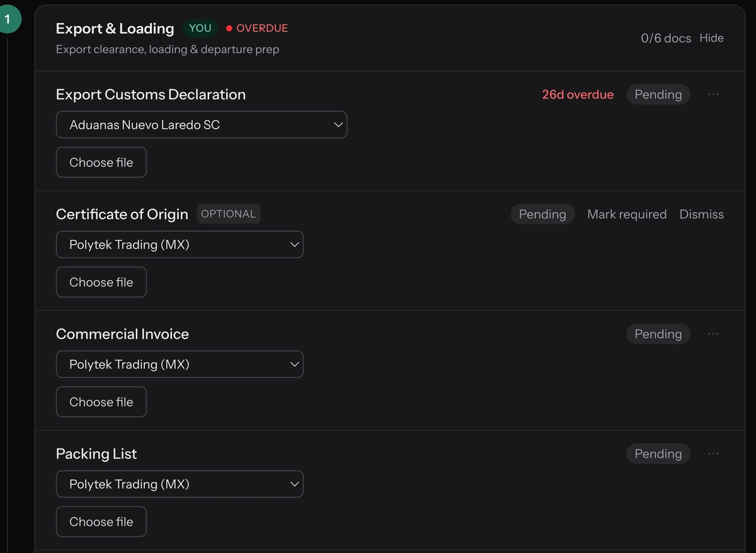Screen dimensions: 756x553
Task: Click the Certificate of Origin title
Action: [122, 214]
